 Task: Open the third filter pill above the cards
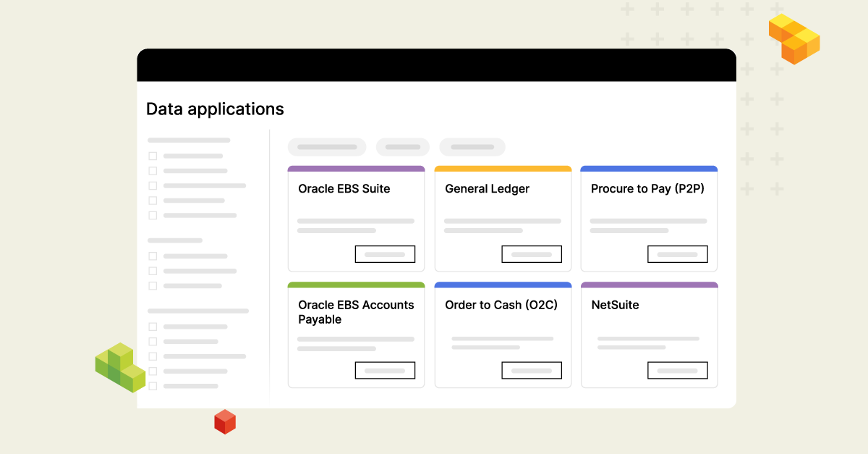coord(472,147)
